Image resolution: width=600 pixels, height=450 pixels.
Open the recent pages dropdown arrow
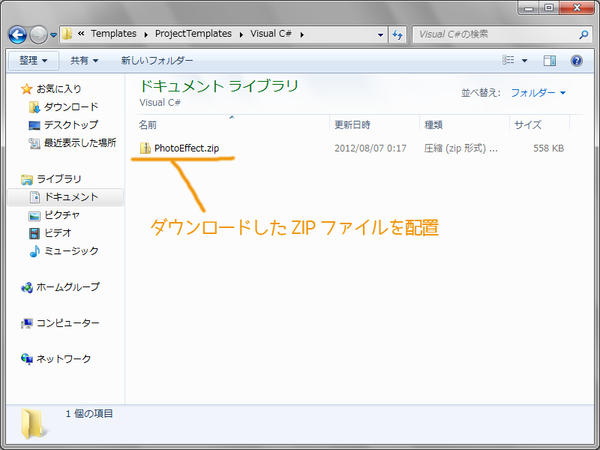tap(54, 35)
